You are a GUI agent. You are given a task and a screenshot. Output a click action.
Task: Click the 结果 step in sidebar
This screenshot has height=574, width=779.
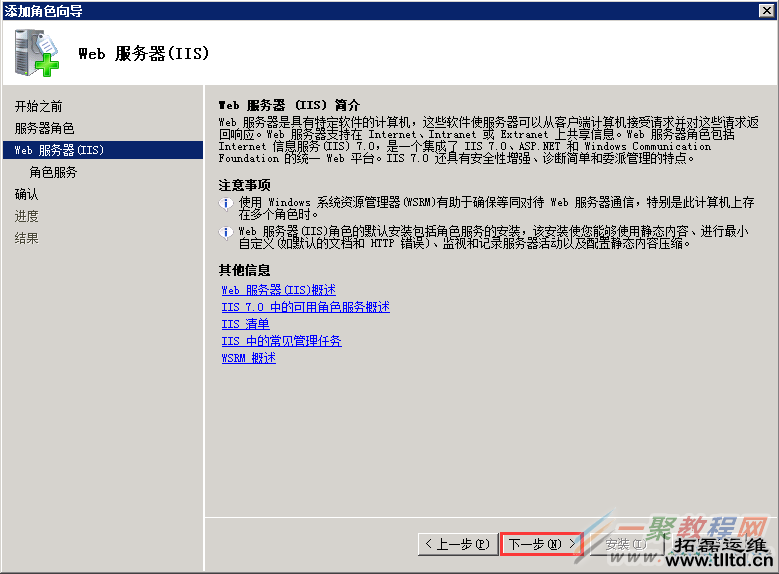[x=27, y=238]
